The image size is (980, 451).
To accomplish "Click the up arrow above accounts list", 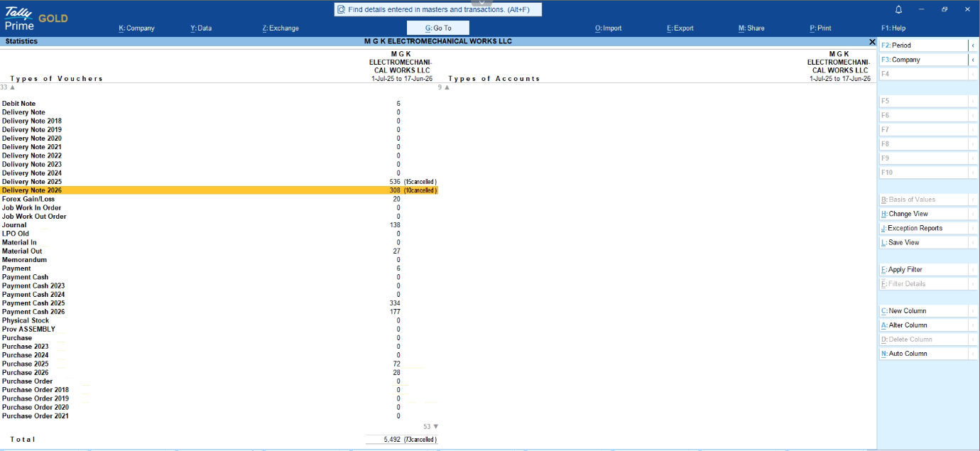I will pos(447,87).
